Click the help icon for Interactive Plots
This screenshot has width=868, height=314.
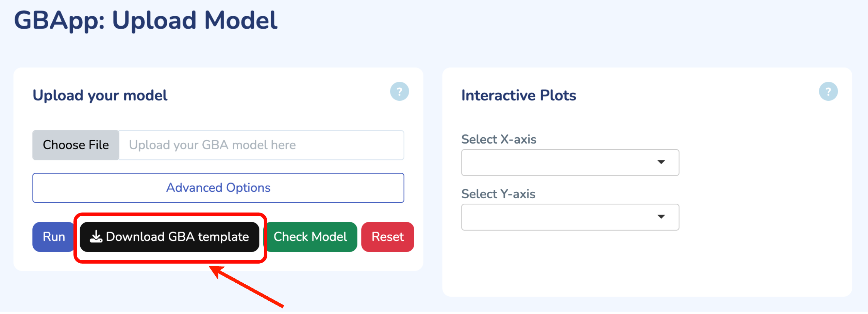(x=828, y=91)
